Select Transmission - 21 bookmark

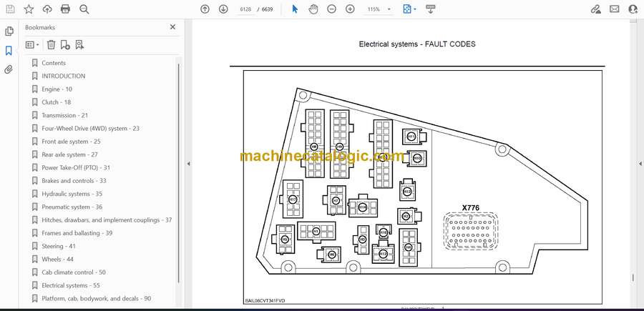tap(64, 115)
